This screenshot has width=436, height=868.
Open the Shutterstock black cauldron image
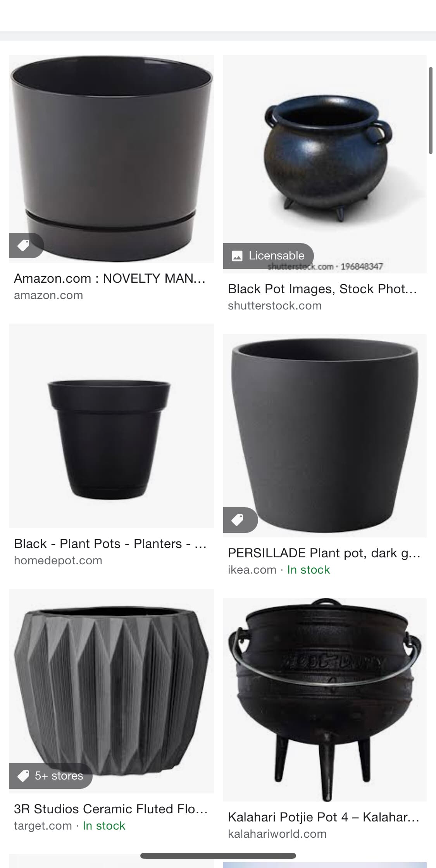click(x=325, y=164)
